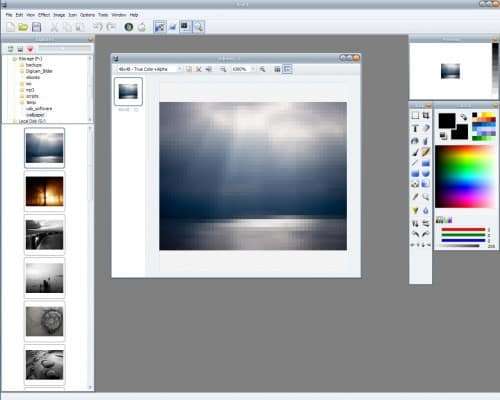500x400 pixels.
Task: Toggle the preview panel toolbar button
Action: (x=185, y=27)
